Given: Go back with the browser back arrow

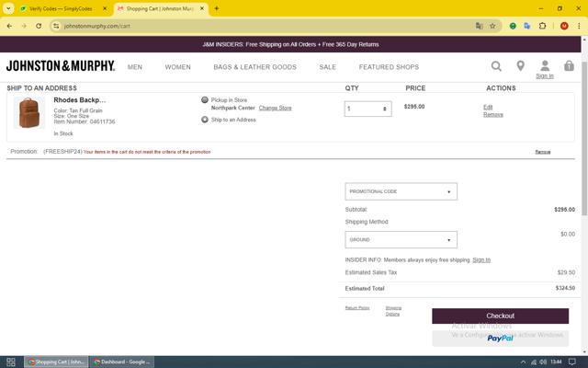Looking at the screenshot, I should tap(9, 26).
